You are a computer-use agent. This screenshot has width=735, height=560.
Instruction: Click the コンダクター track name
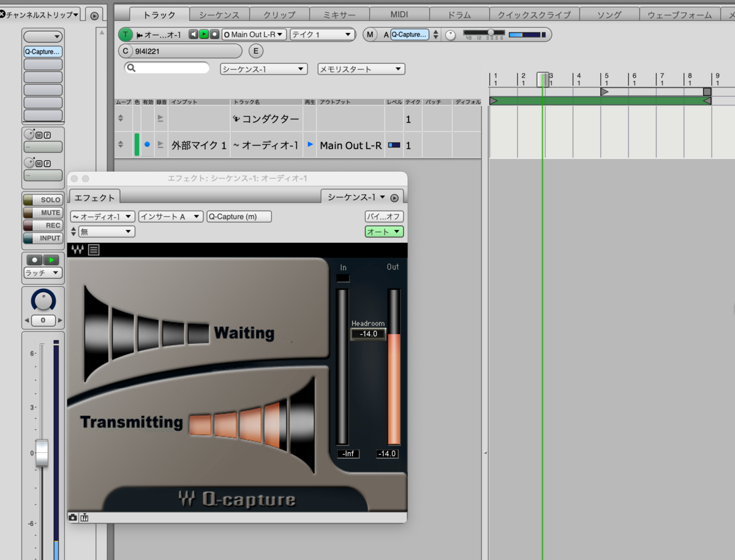point(271,119)
